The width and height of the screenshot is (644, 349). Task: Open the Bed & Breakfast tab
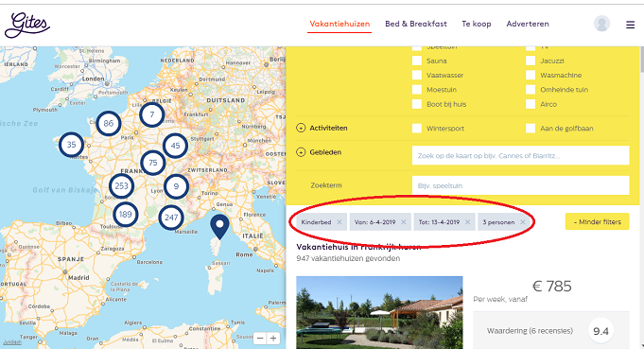(x=416, y=24)
